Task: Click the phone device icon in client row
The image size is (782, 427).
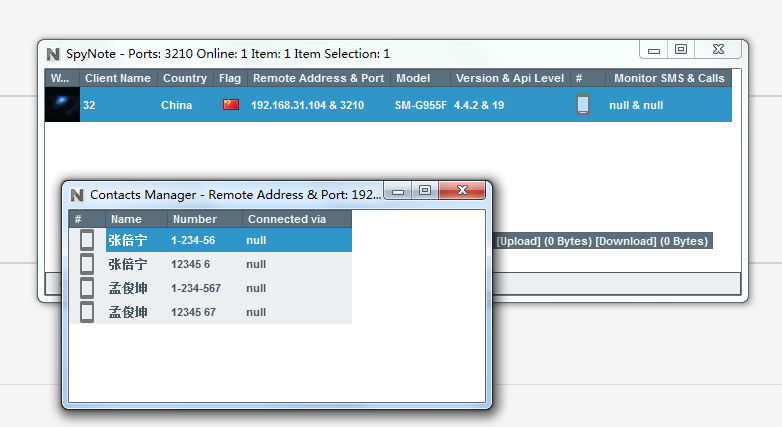Action: pos(583,104)
